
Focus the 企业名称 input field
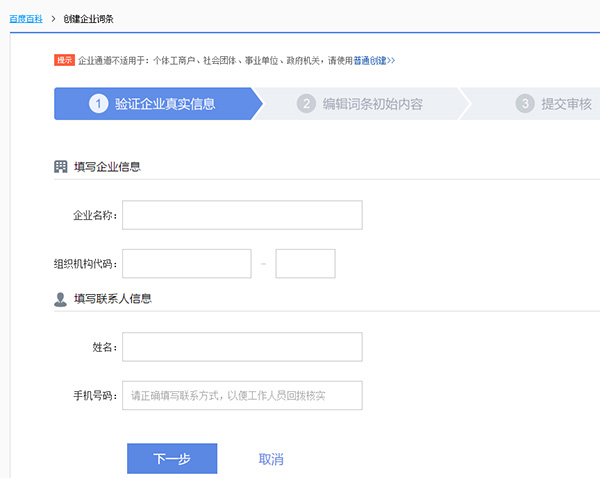pyautogui.click(x=242, y=215)
